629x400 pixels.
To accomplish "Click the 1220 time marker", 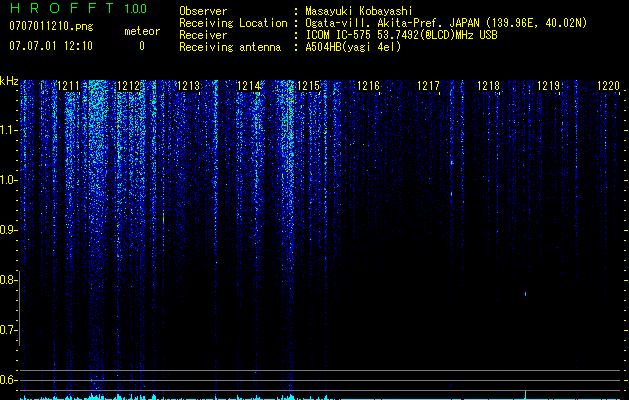I will [x=609, y=86].
